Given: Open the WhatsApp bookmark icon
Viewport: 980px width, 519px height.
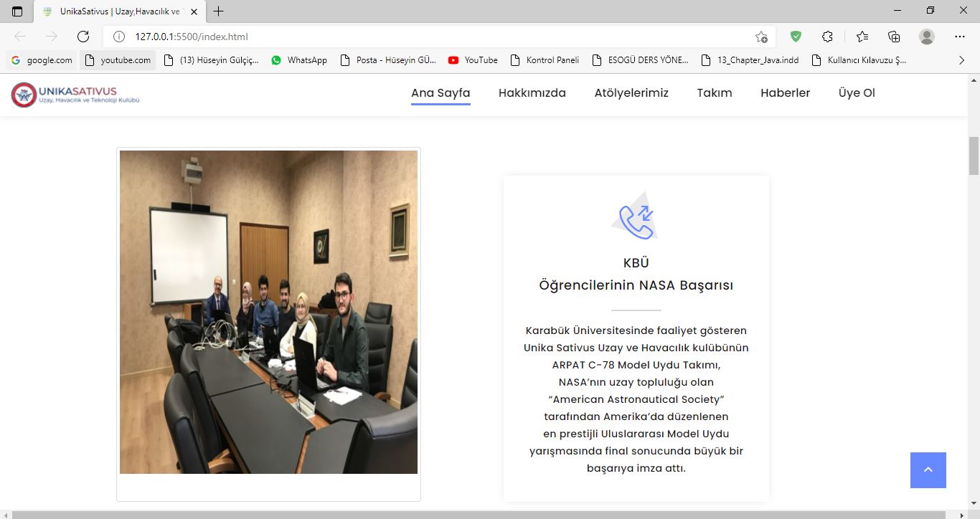Looking at the screenshot, I should (x=276, y=60).
